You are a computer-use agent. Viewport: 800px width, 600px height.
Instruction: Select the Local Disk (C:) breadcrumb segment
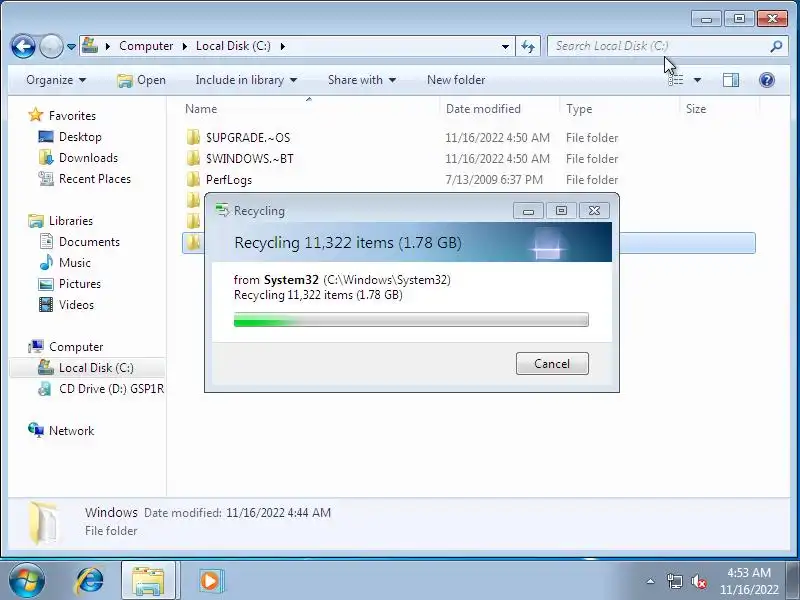click(x=233, y=46)
